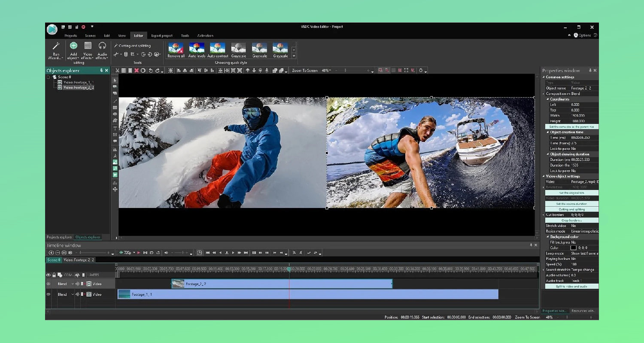Open the Run Wizard tool
The height and width of the screenshot is (343, 644).
point(55,51)
